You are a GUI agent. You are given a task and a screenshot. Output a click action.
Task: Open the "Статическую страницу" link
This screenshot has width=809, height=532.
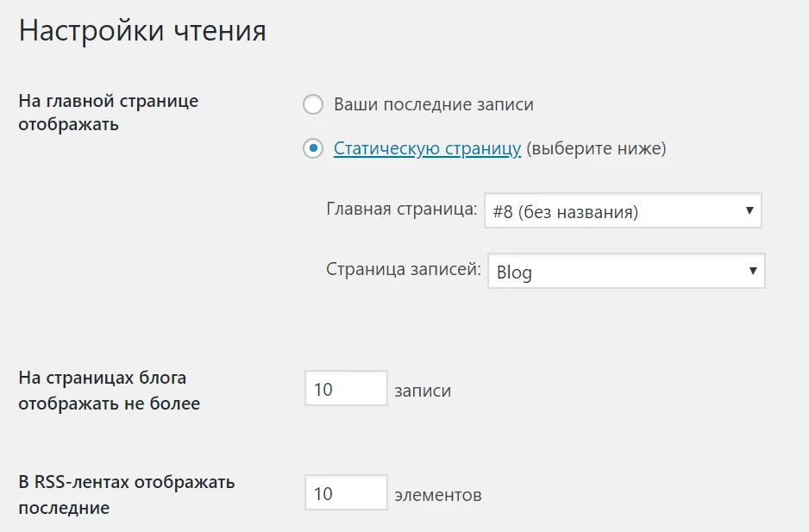427,149
